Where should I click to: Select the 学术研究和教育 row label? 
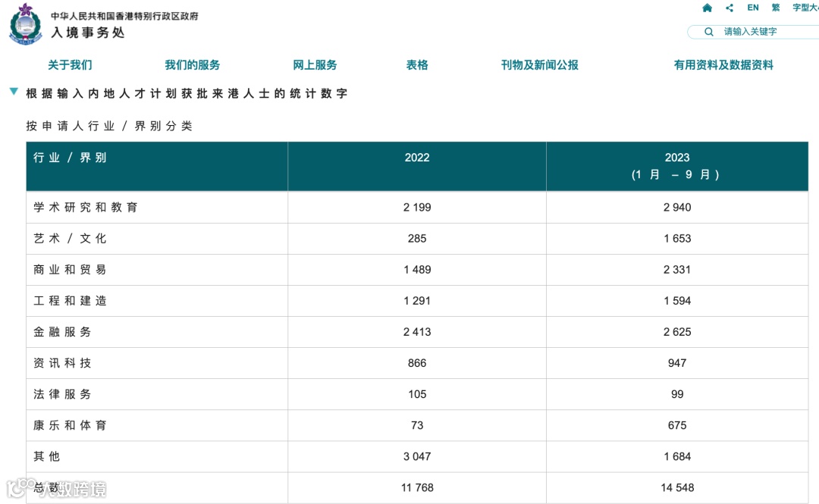85,208
